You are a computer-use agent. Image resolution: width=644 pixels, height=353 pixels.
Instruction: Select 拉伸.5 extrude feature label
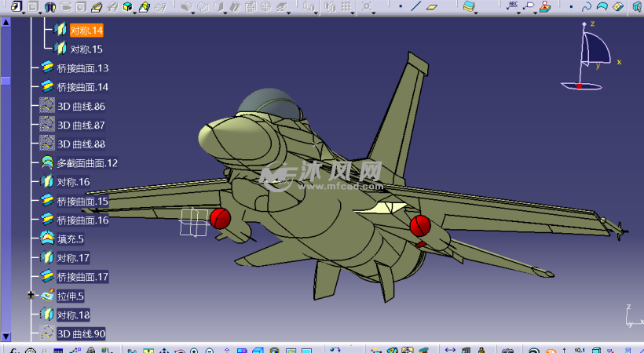pyautogui.click(x=70, y=296)
